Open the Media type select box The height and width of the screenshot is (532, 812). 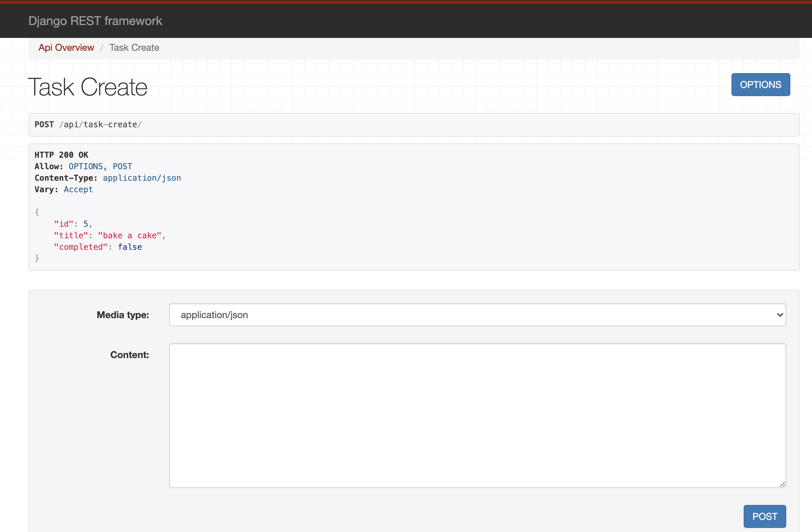[477, 315]
